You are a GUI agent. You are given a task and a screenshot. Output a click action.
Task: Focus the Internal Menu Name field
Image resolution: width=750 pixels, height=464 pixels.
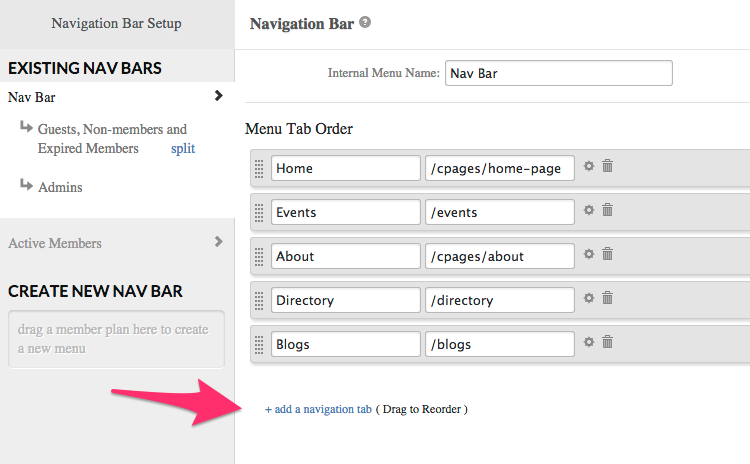click(x=558, y=73)
